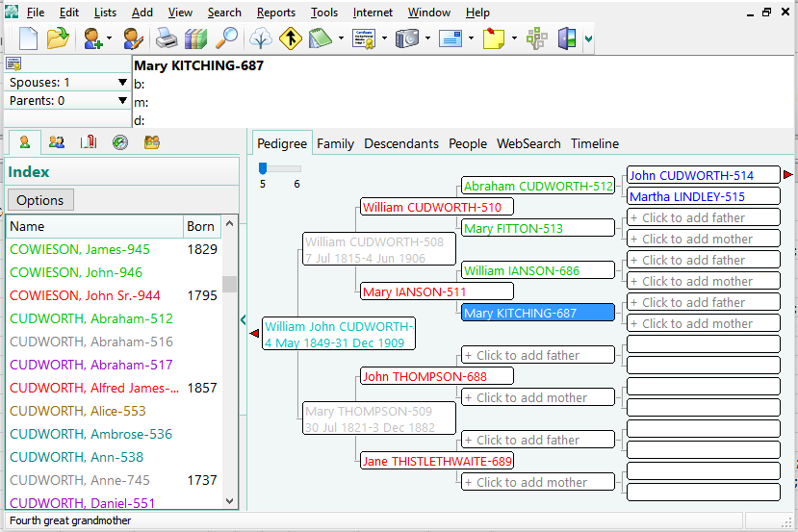Open the Groups folder sidebar tab
The width and height of the screenshot is (798, 532).
tap(152, 142)
